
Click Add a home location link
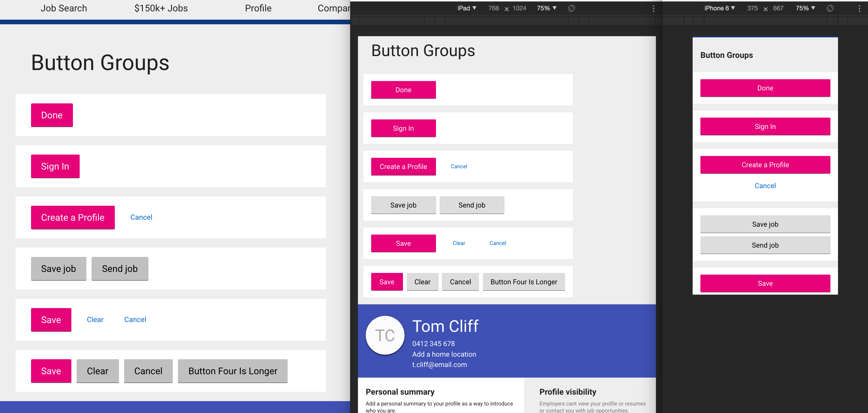point(444,354)
